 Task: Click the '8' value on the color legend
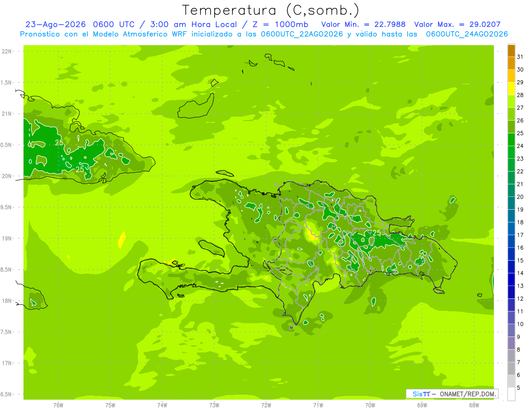[519, 350]
